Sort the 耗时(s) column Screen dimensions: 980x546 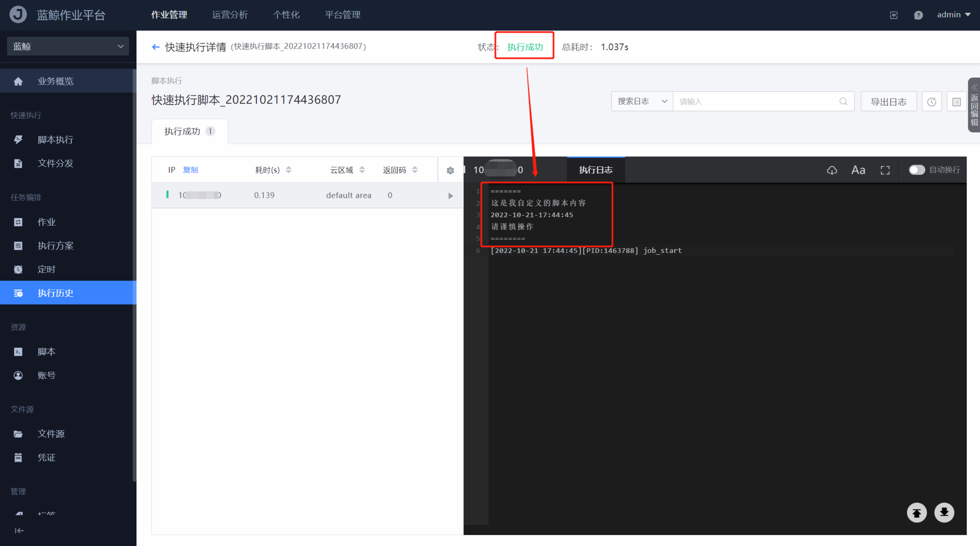(289, 170)
